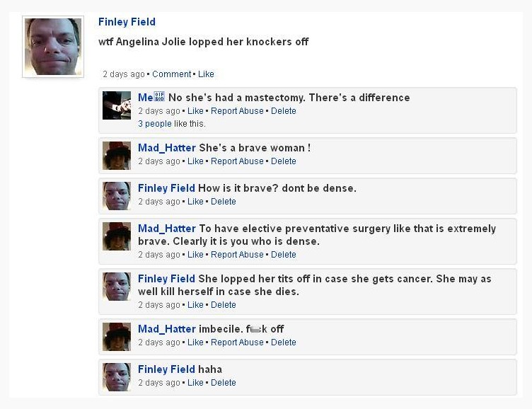
Task: Click Finley Field's avatar beside the "haha" comment
Action: pyautogui.click(x=117, y=376)
